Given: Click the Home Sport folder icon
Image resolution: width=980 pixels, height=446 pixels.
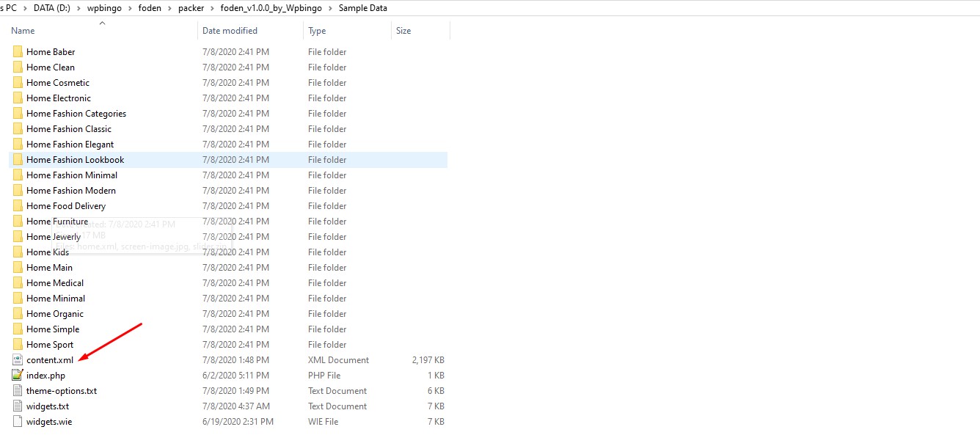Looking at the screenshot, I should (x=18, y=345).
